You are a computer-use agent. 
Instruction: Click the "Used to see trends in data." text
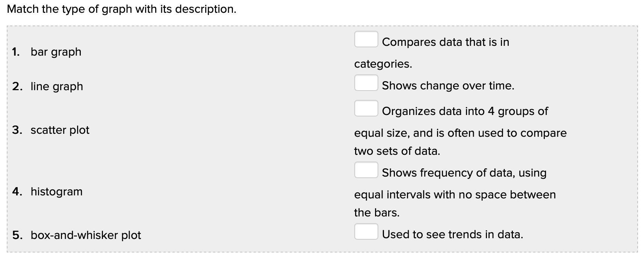click(x=452, y=234)
